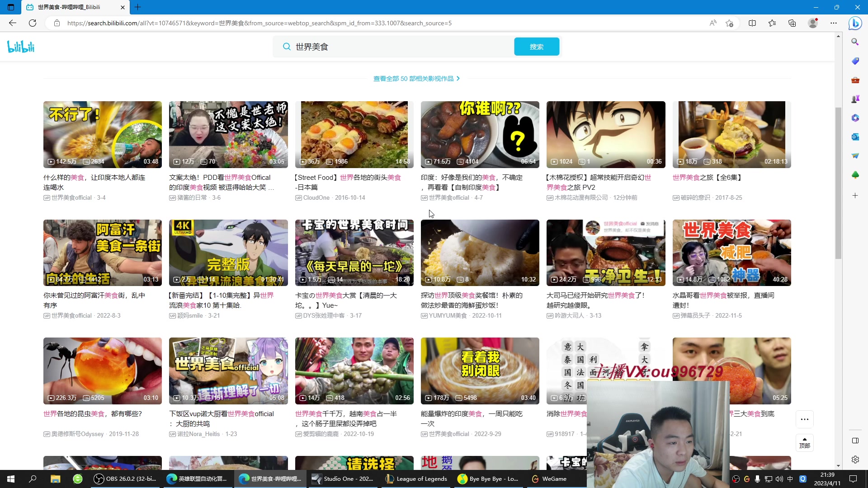This screenshot has height=488, width=868.
Task: Open Microsoft 365 from the sidebar
Action: 855,118
